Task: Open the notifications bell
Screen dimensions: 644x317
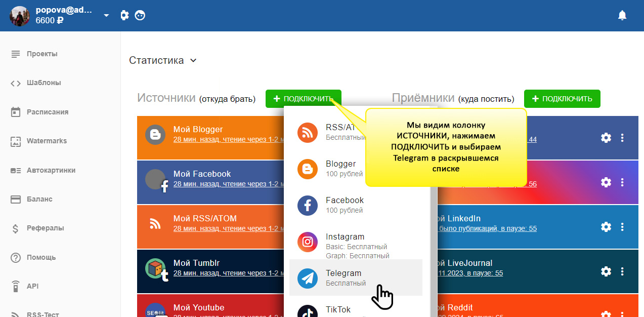Action: pyautogui.click(x=622, y=15)
